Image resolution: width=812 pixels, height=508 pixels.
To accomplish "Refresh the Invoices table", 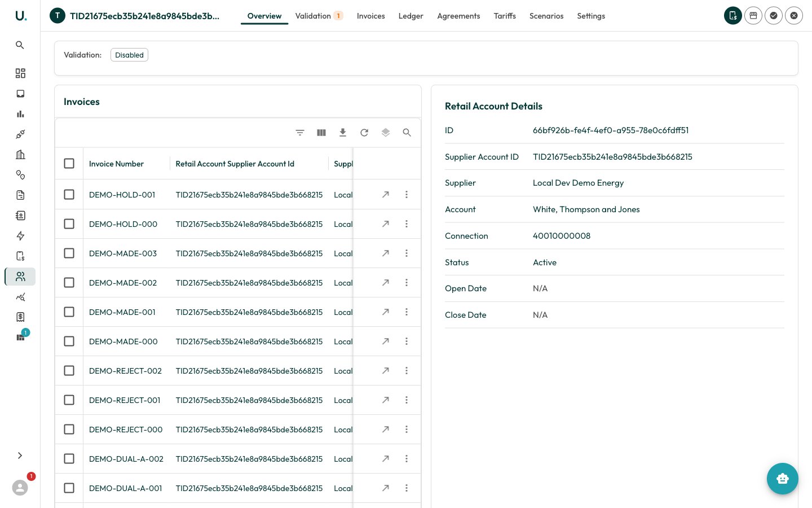I will pyautogui.click(x=364, y=133).
